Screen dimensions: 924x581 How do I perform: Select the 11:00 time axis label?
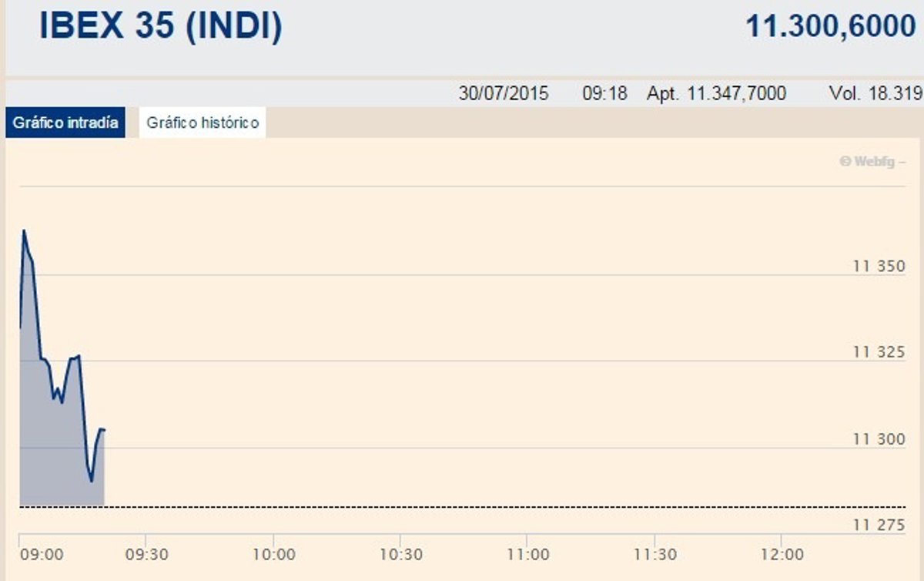pos(527,555)
